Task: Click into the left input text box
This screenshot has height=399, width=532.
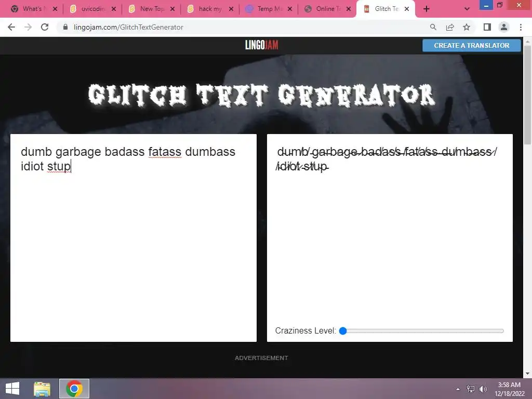Action: [x=134, y=238]
